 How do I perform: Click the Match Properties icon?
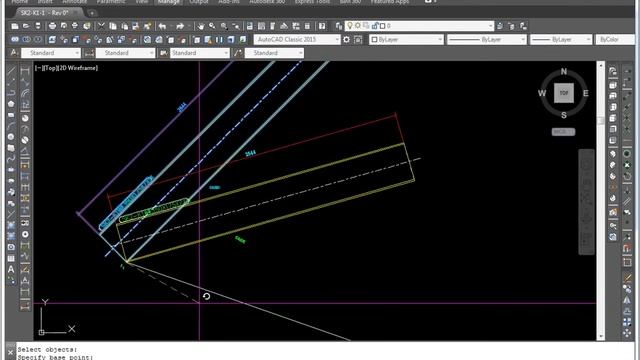coord(148,26)
